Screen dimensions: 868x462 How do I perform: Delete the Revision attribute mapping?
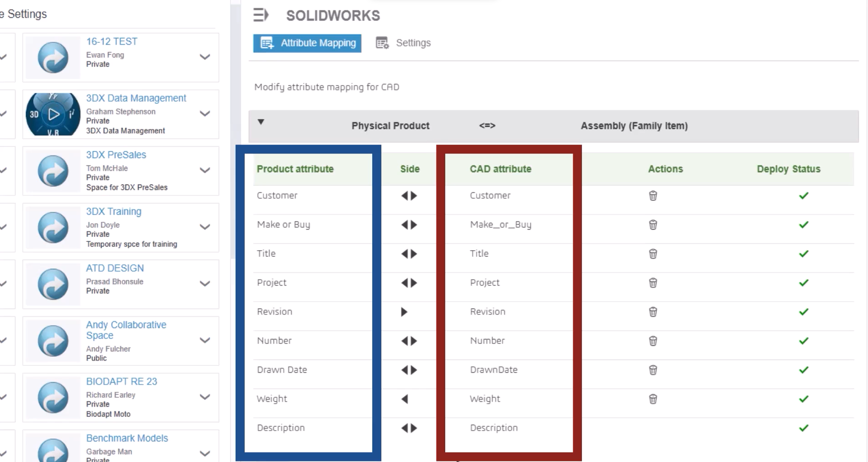click(653, 312)
